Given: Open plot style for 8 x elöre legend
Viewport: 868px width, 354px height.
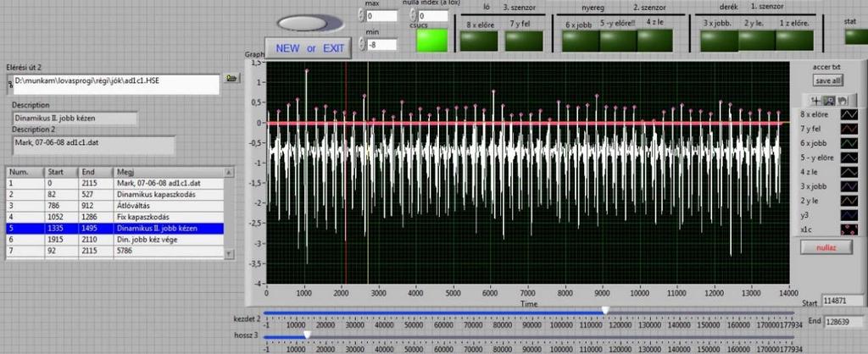Looking at the screenshot, I should point(849,114).
